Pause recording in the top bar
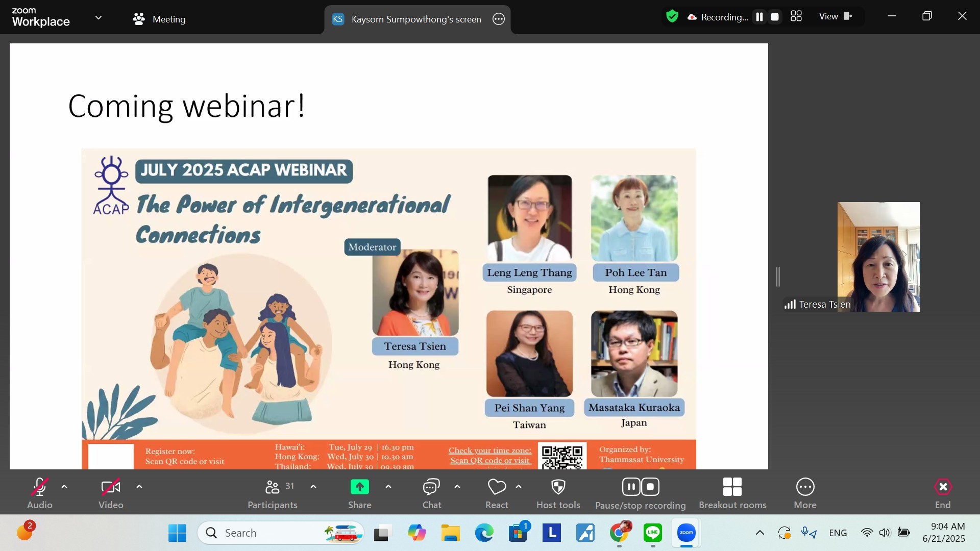This screenshot has width=980, height=551. [759, 17]
